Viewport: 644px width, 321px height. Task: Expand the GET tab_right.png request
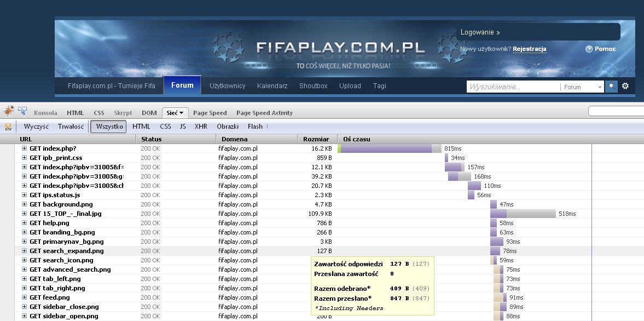point(24,288)
